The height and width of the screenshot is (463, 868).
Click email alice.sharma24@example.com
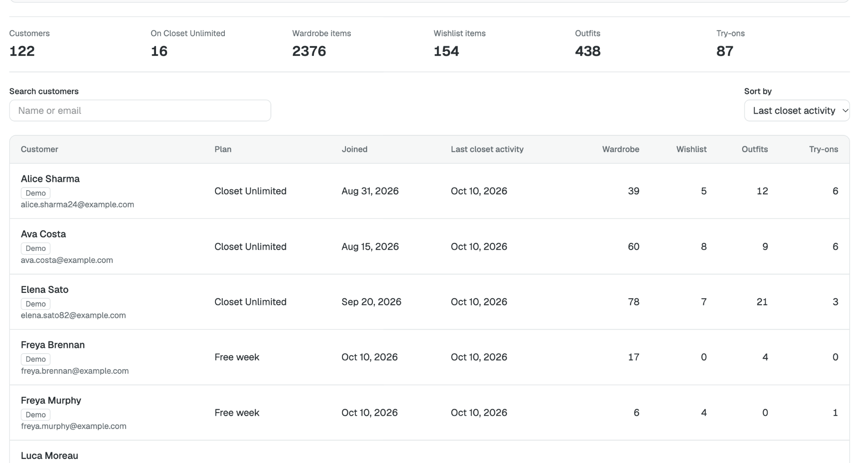(x=77, y=204)
